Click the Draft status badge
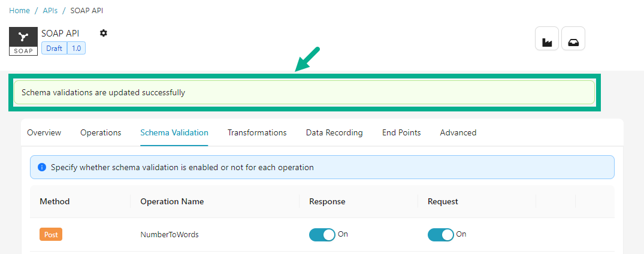The image size is (644, 254). [54, 48]
